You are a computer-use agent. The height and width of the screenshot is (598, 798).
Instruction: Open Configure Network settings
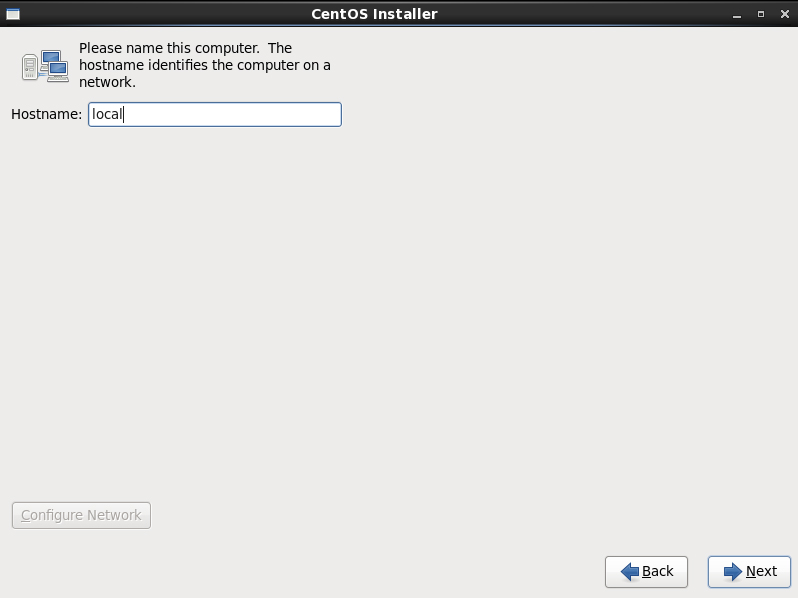point(81,516)
